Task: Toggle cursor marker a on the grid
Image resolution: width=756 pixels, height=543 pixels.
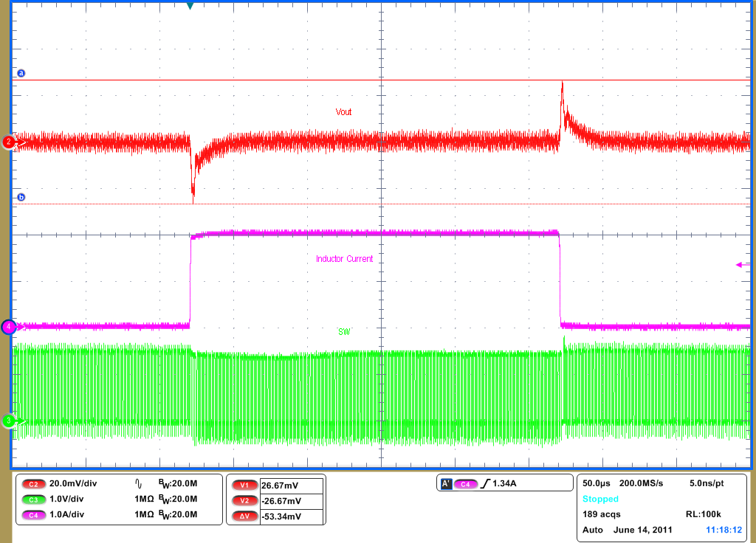Action: tap(21, 72)
